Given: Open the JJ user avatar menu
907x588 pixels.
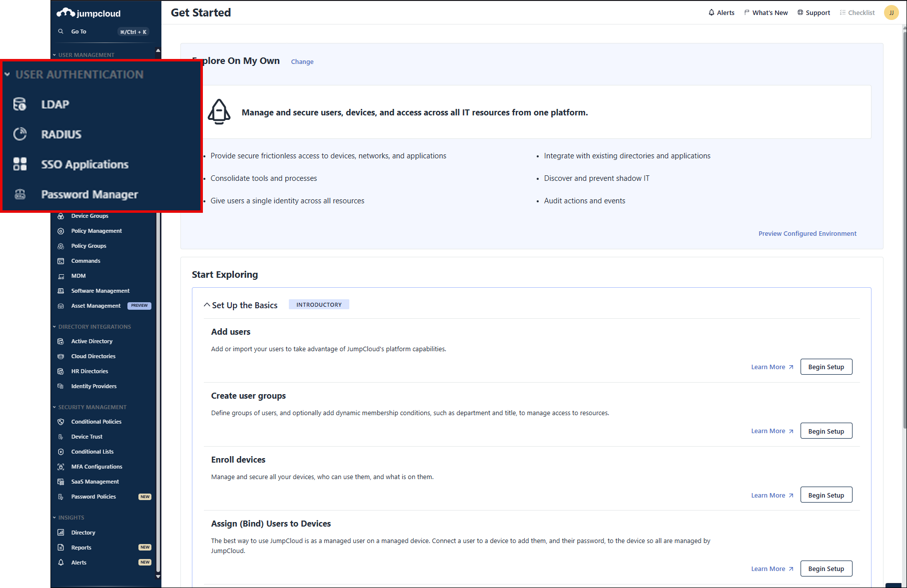Looking at the screenshot, I should coord(891,12).
